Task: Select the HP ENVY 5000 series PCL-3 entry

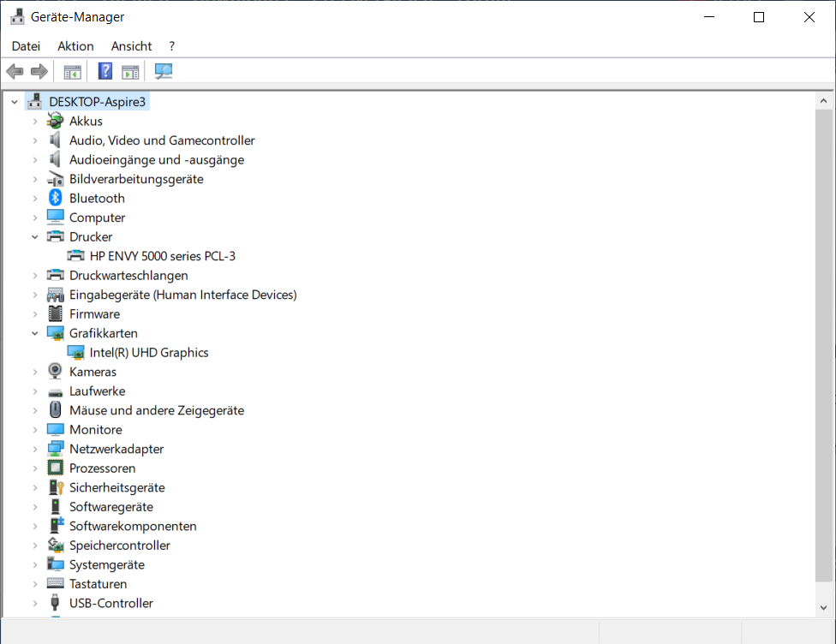Action: click(x=163, y=256)
